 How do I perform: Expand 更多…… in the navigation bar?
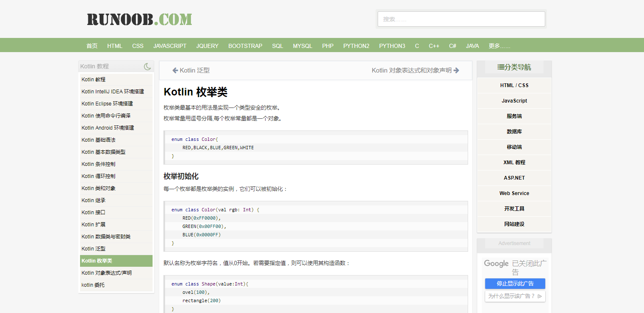(x=499, y=46)
